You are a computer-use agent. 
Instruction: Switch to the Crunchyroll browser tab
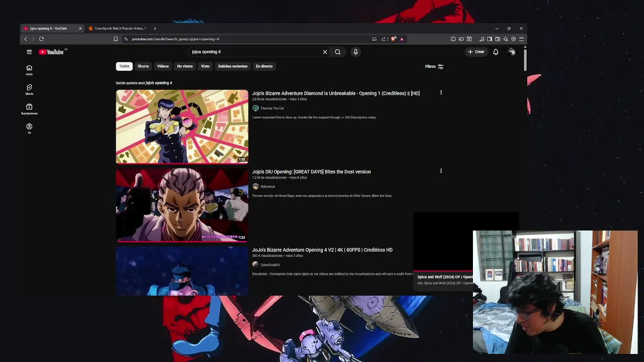click(x=118, y=28)
